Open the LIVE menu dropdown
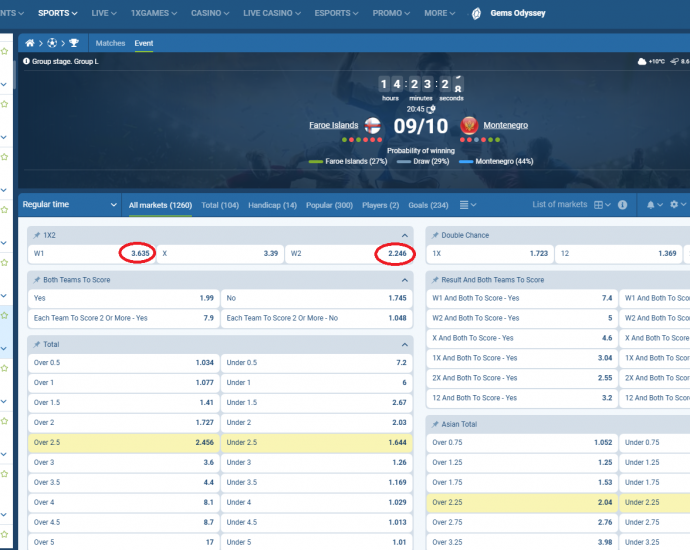 104,13
